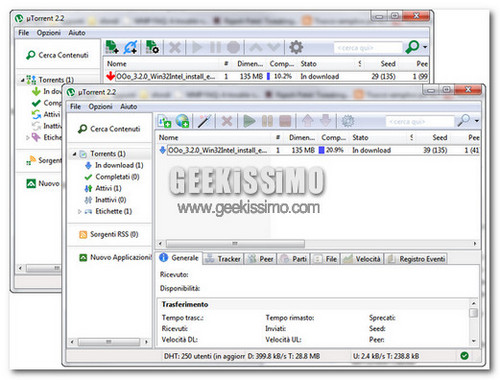
Task: Click Add Torrent from URL globe icon
Action: pyautogui.click(x=182, y=121)
